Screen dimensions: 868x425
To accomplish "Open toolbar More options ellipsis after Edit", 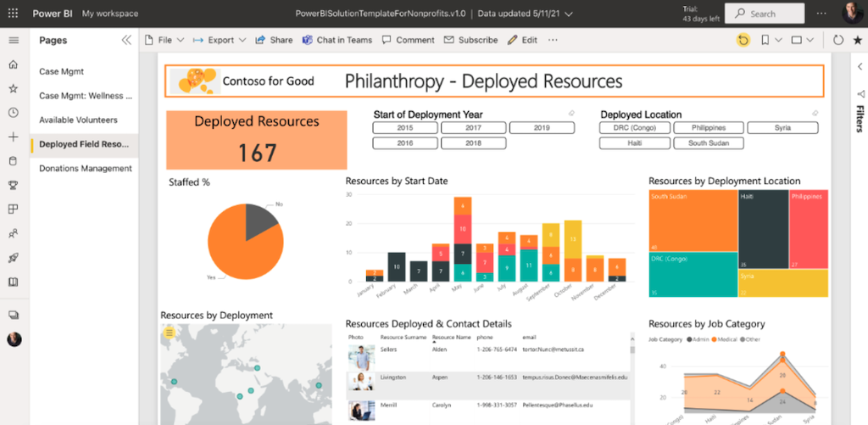I will point(553,40).
